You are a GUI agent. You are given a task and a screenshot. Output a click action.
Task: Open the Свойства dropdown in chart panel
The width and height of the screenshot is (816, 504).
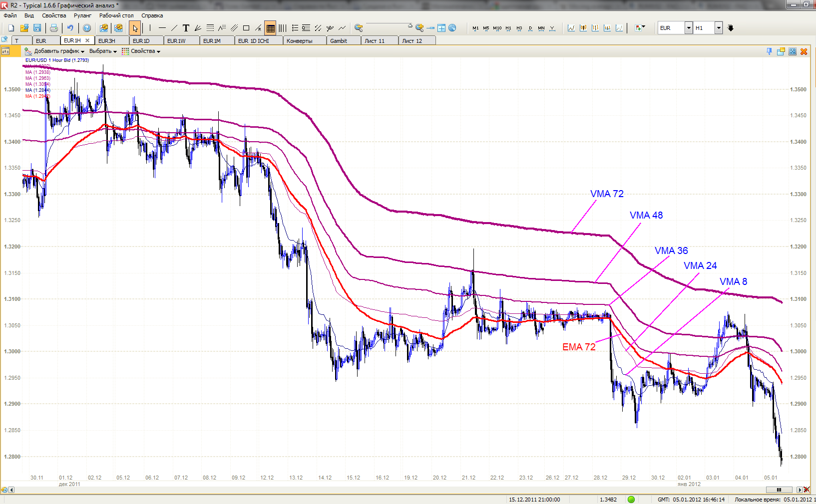[x=141, y=51]
